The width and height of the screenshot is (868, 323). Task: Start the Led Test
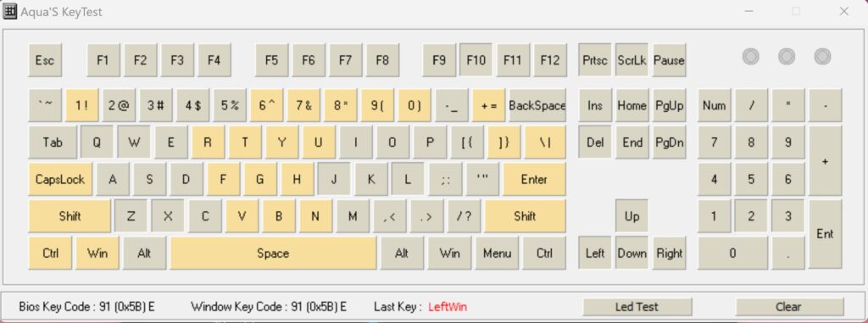click(x=637, y=306)
